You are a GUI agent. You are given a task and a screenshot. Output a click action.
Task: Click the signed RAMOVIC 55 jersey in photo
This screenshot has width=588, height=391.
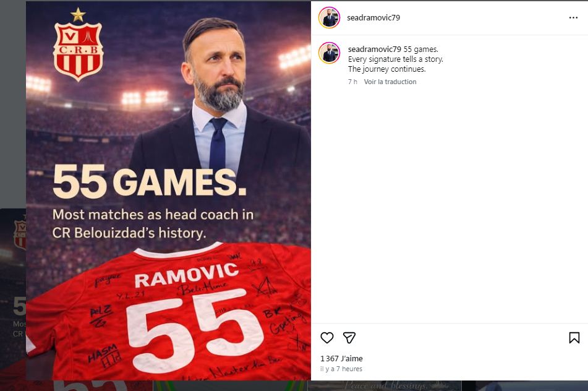[185, 316]
